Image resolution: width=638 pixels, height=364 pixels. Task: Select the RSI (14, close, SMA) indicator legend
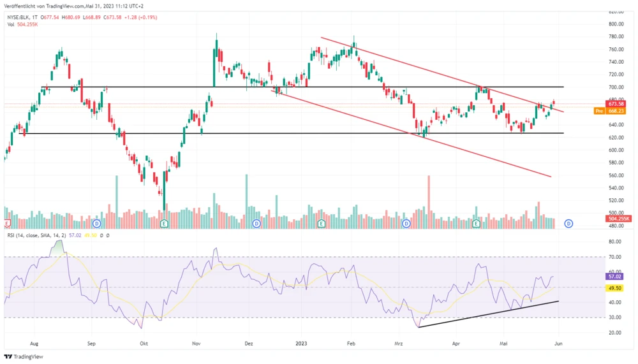(36, 235)
